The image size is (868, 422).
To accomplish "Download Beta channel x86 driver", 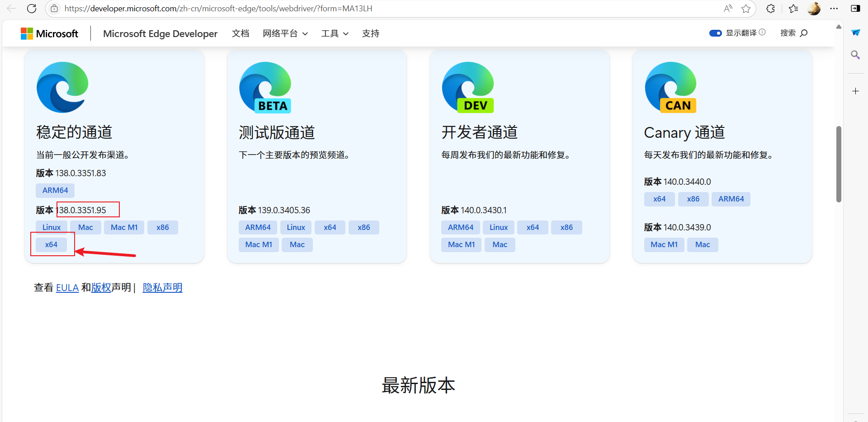I will tap(364, 227).
